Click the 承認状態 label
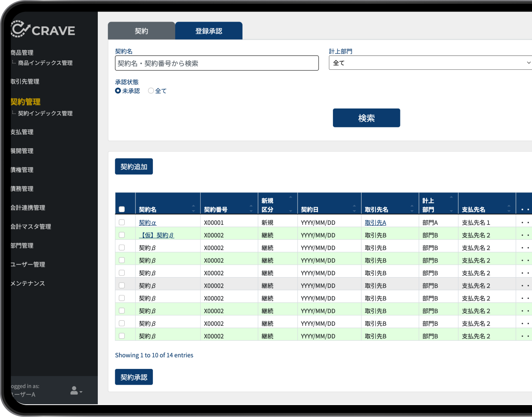The height and width of the screenshot is (417, 532). [127, 82]
